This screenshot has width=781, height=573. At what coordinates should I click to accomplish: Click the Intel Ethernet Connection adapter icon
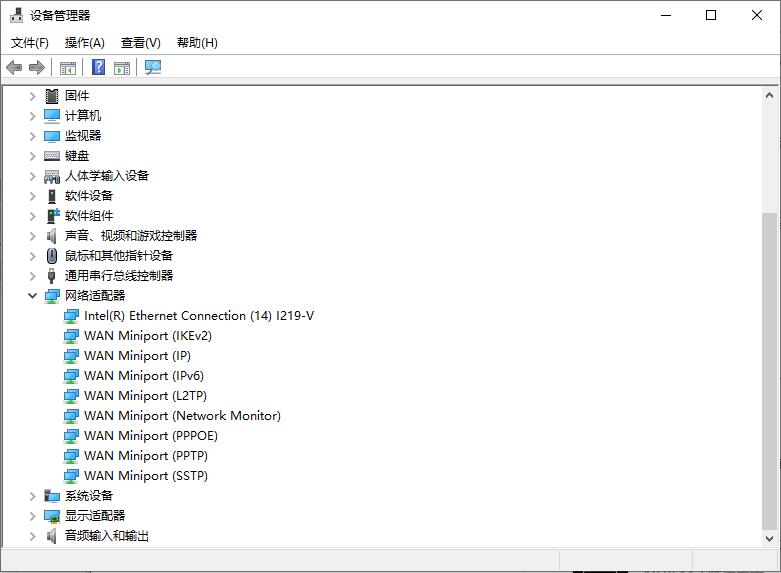coord(71,316)
